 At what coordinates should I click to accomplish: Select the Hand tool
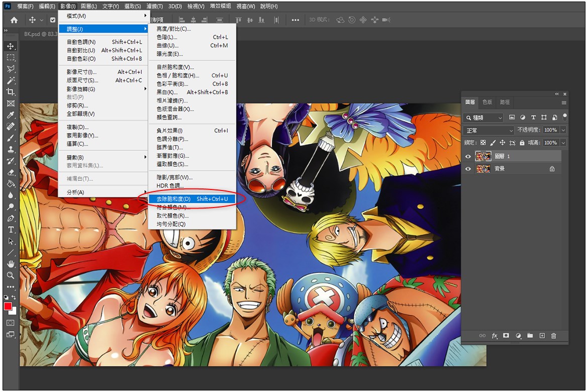click(11, 264)
